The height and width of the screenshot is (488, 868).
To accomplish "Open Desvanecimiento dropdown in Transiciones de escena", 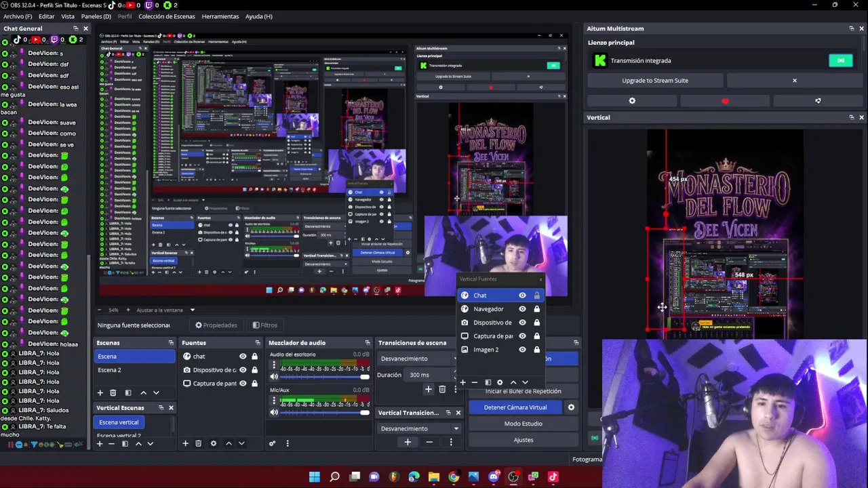I will coord(418,359).
